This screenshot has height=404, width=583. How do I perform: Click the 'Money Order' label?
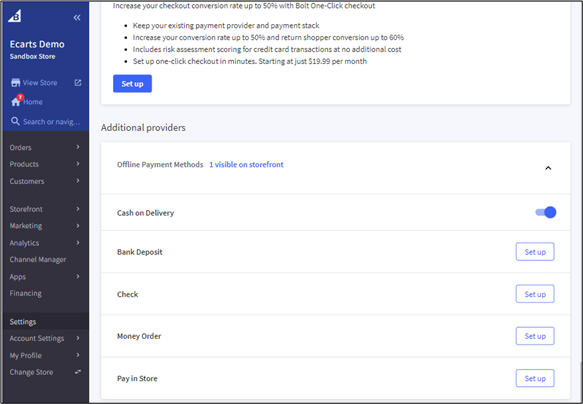coord(139,336)
